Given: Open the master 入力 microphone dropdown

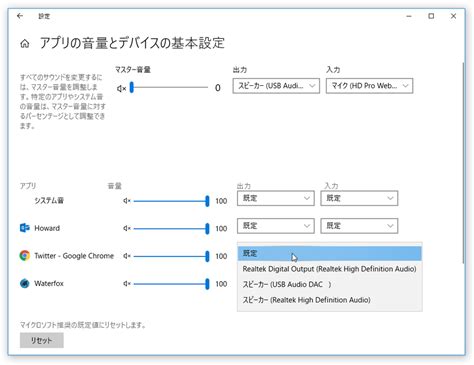Looking at the screenshot, I should [369, 86].
